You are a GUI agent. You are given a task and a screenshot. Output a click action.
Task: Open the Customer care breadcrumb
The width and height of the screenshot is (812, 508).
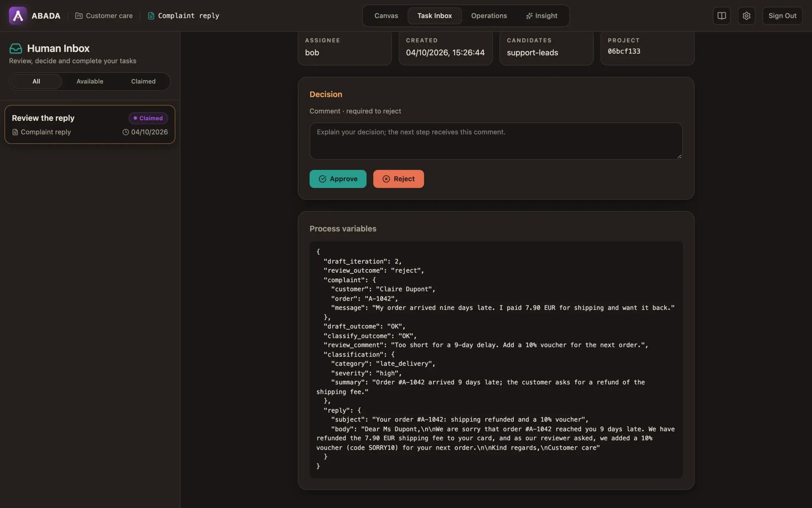104,16
